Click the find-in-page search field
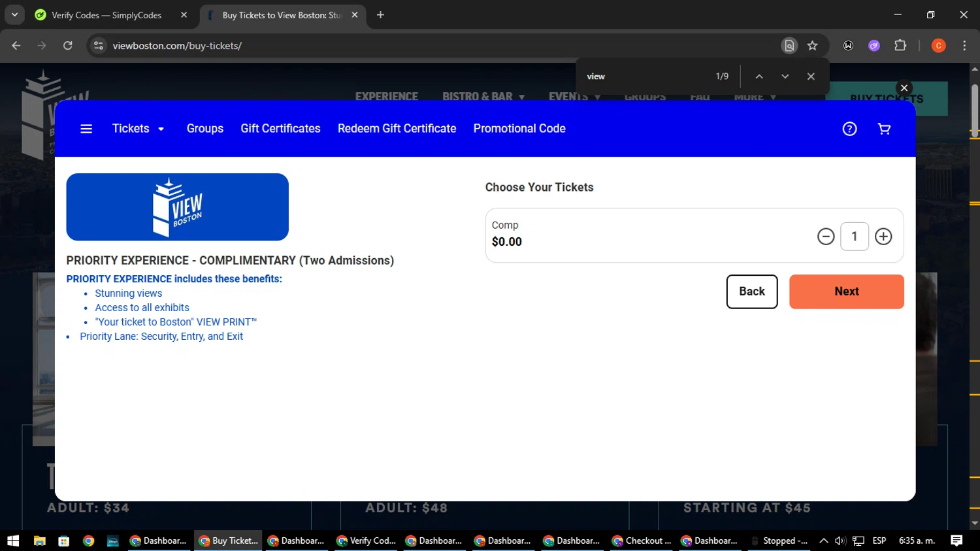980x551 pixels. click(644, 76)
